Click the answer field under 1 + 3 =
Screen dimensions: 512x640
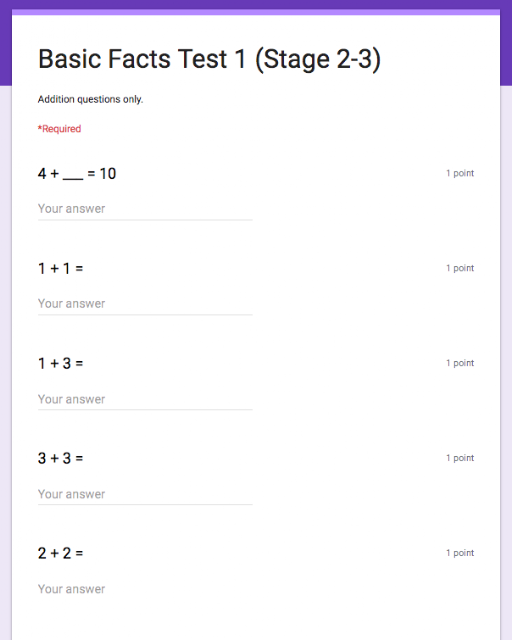[x=145, y=399]
